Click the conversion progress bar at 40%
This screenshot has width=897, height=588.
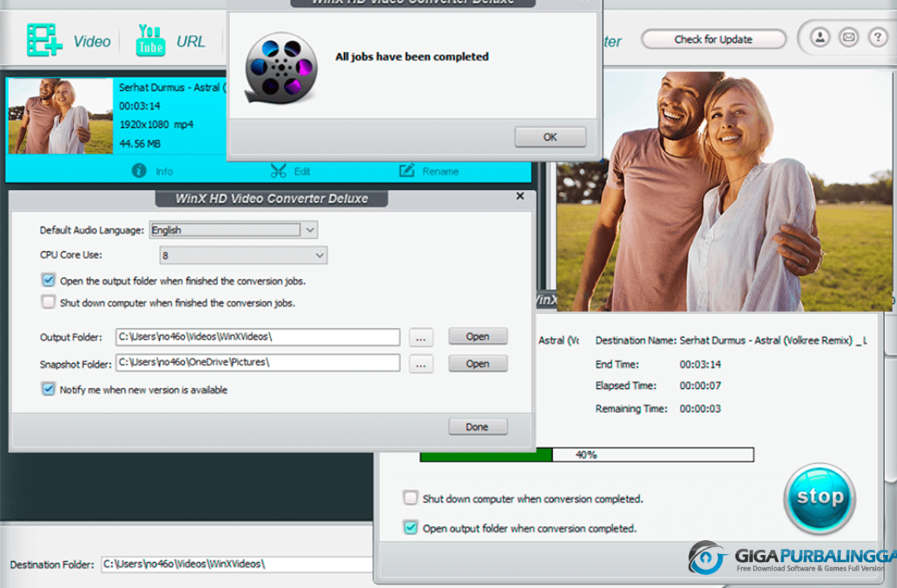tap(587, 455)
